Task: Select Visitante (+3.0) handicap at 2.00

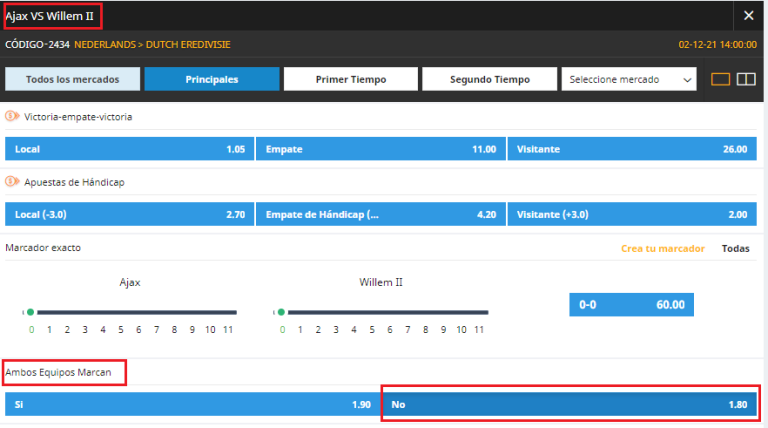Action: (x=632, y=214)
